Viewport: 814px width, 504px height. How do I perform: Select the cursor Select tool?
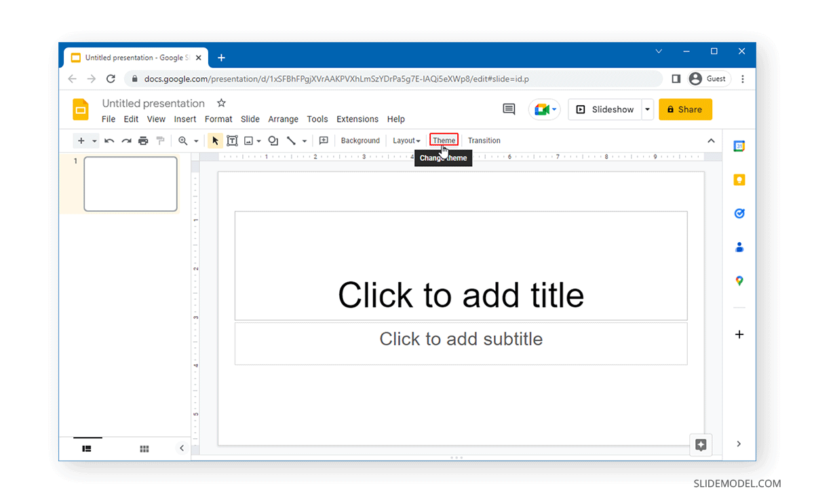tap(215, 140)
